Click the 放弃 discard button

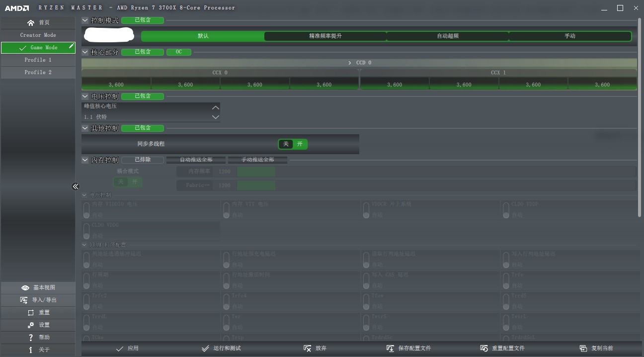click(315, 349)
